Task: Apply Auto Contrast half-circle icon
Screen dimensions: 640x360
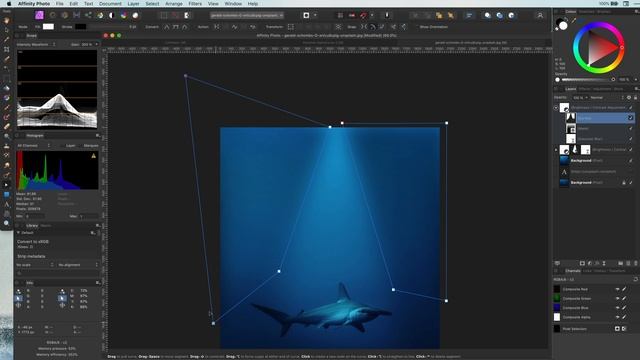Action: [111, 16]
